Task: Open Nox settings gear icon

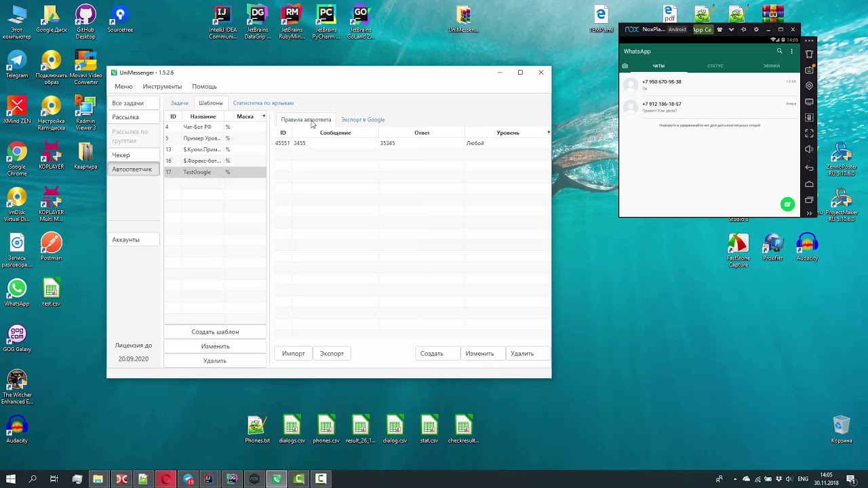Action: pyautogui.click(x=756, y=30)
